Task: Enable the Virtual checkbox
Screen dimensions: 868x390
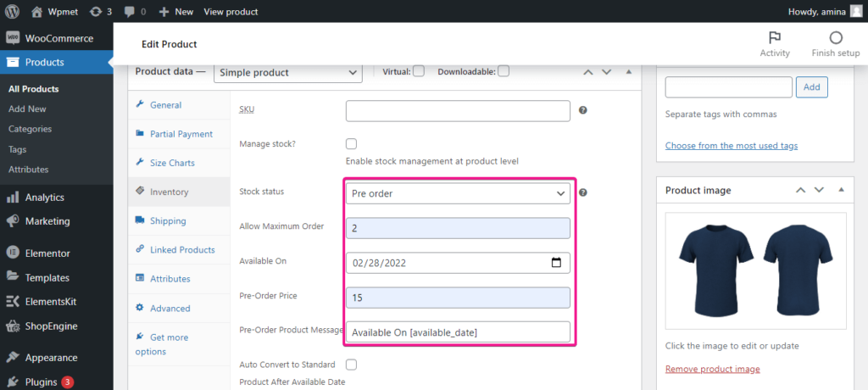Action: 419,72
